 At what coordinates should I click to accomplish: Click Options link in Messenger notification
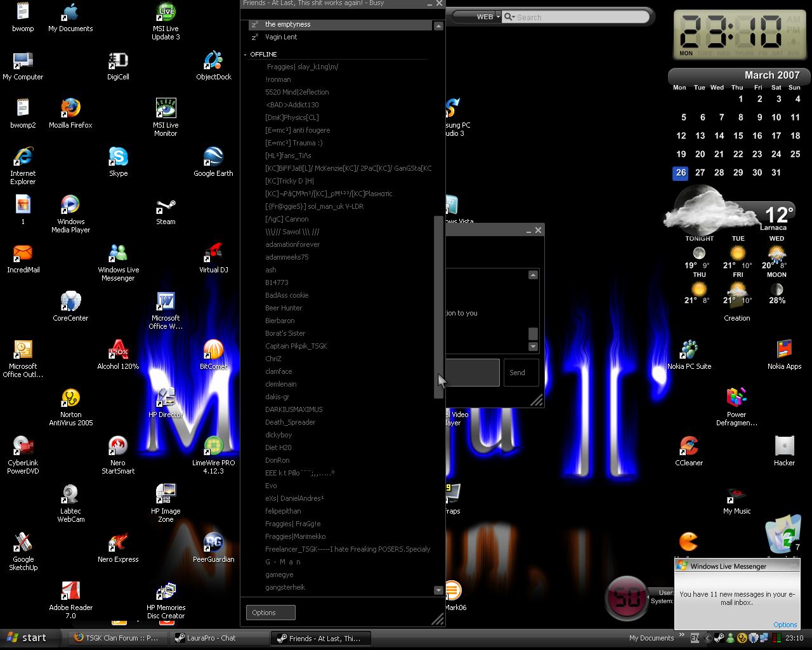click(785, 625)
